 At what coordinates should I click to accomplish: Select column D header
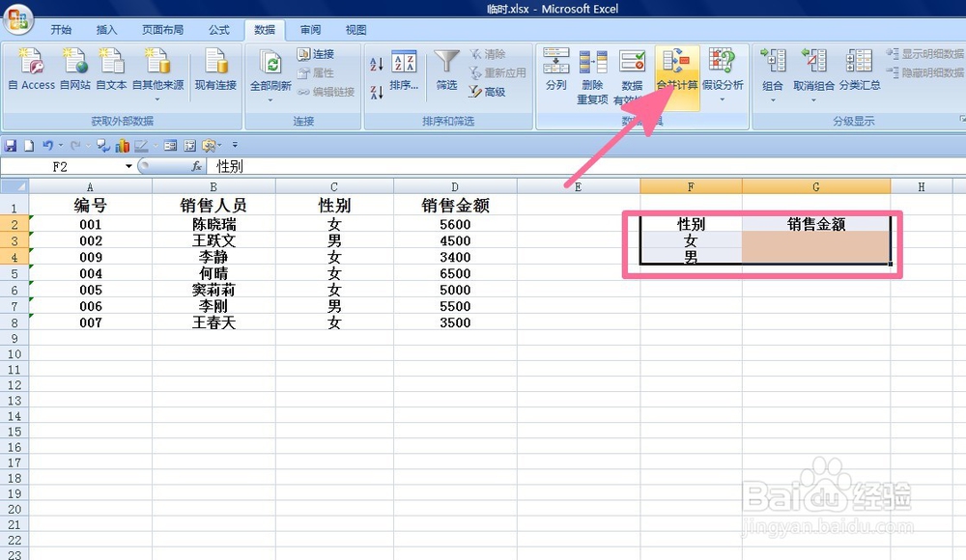[455, 186]
